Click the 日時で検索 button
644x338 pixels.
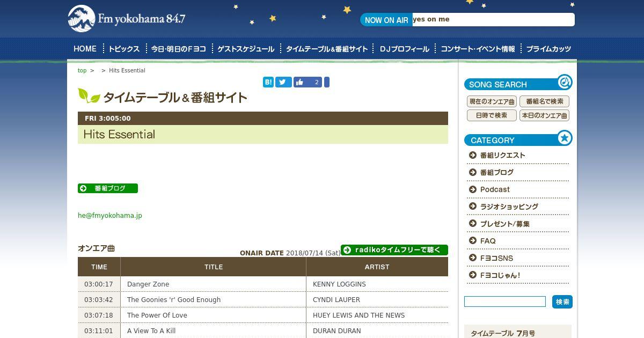492,115
